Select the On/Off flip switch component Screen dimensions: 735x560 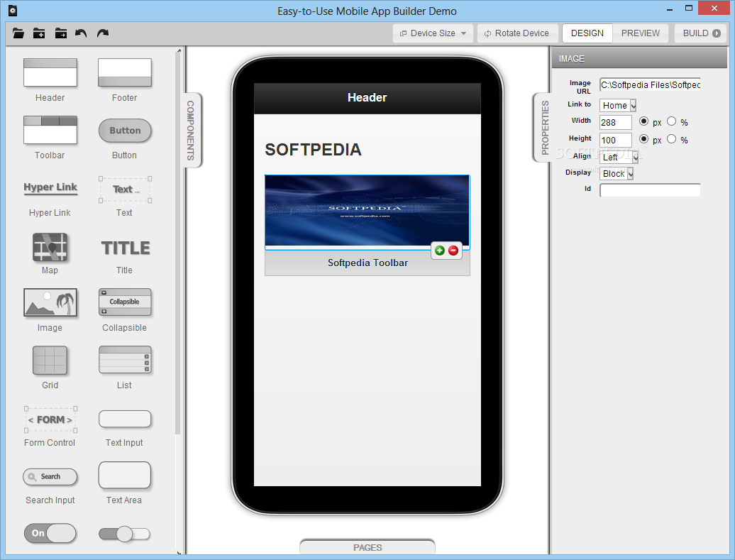click(50, 533)
